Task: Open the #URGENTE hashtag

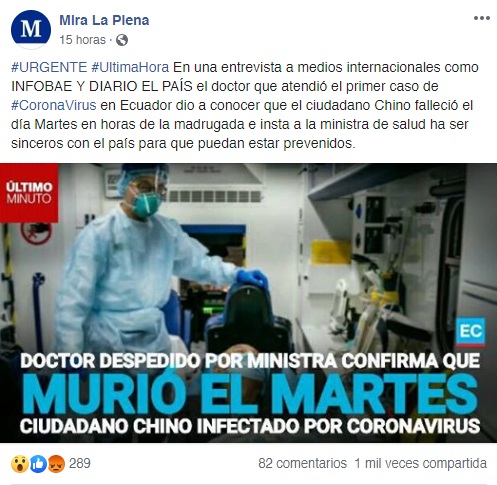Action: [x=49, y=67]
